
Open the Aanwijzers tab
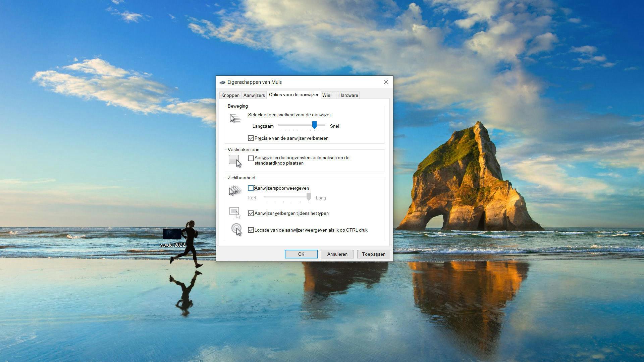point(254,95)
